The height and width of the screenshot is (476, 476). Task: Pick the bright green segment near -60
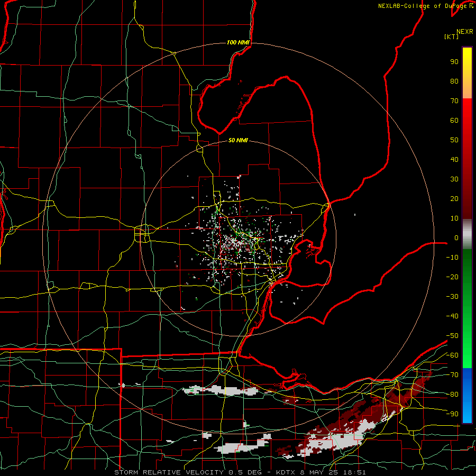click(467, 355)
